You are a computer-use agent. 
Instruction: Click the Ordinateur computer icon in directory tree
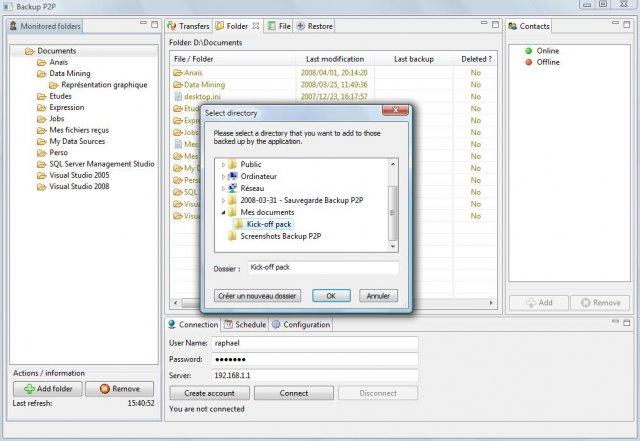pyautogui.click(x=232, y=176)
